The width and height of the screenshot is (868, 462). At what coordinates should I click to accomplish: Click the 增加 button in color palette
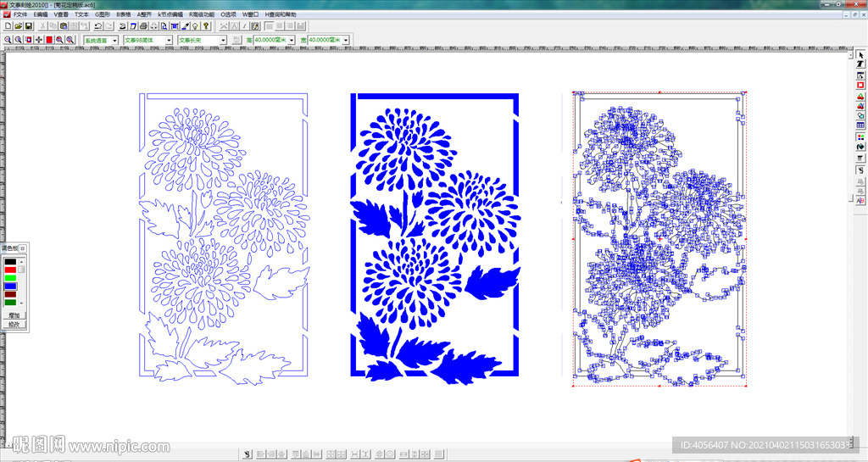pyautogui.click(x=14, y=315)
